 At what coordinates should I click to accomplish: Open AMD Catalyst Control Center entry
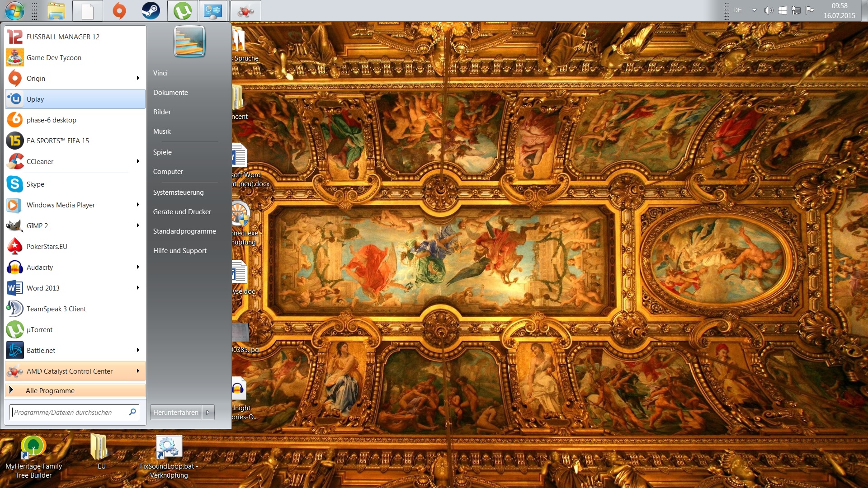point(75,371)
